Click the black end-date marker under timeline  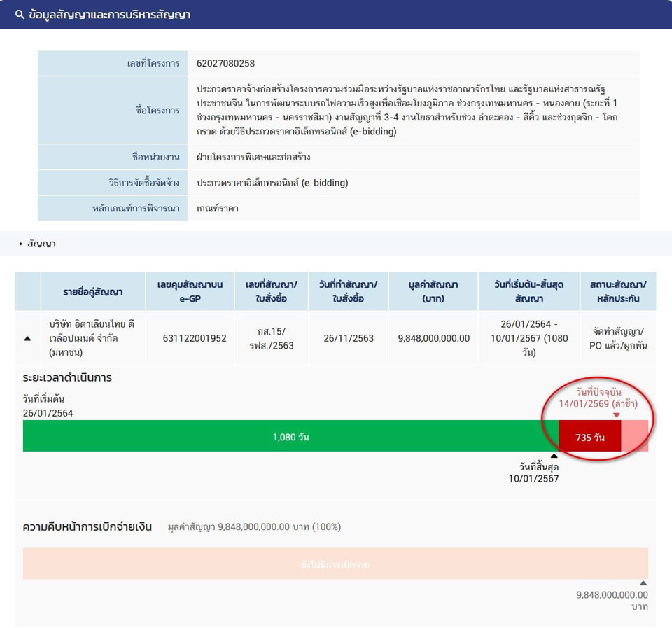click(x=554, y=456)
